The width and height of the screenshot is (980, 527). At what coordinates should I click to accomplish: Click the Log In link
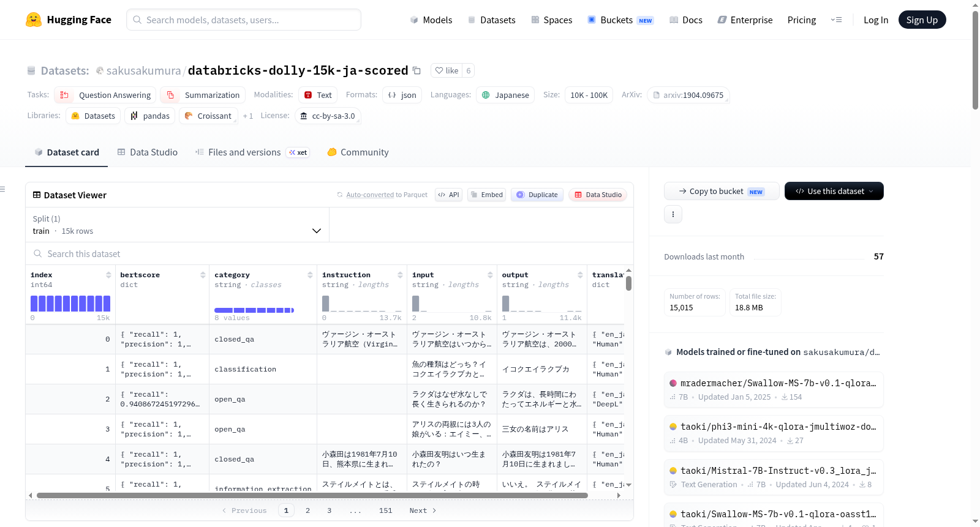click(x=876, y=20)
